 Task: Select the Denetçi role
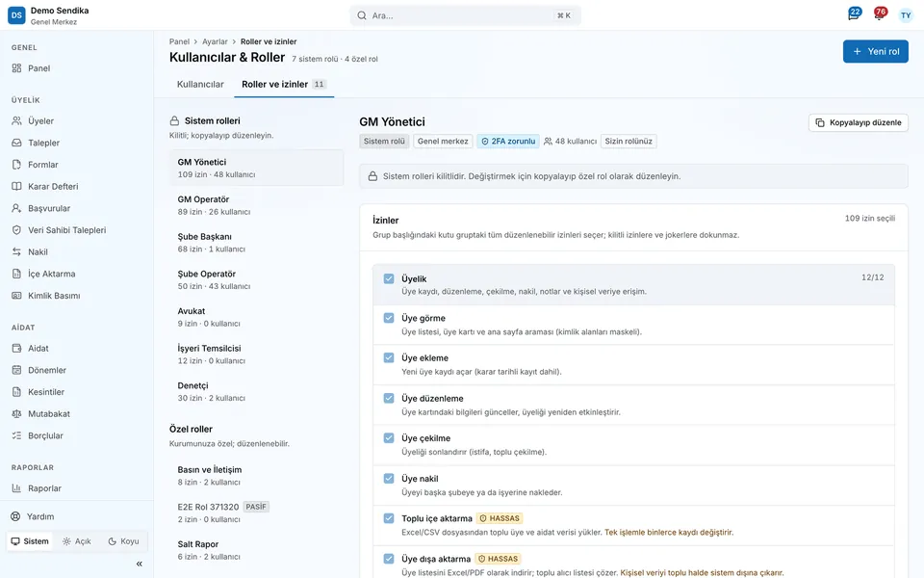click(x=256, y=391)
